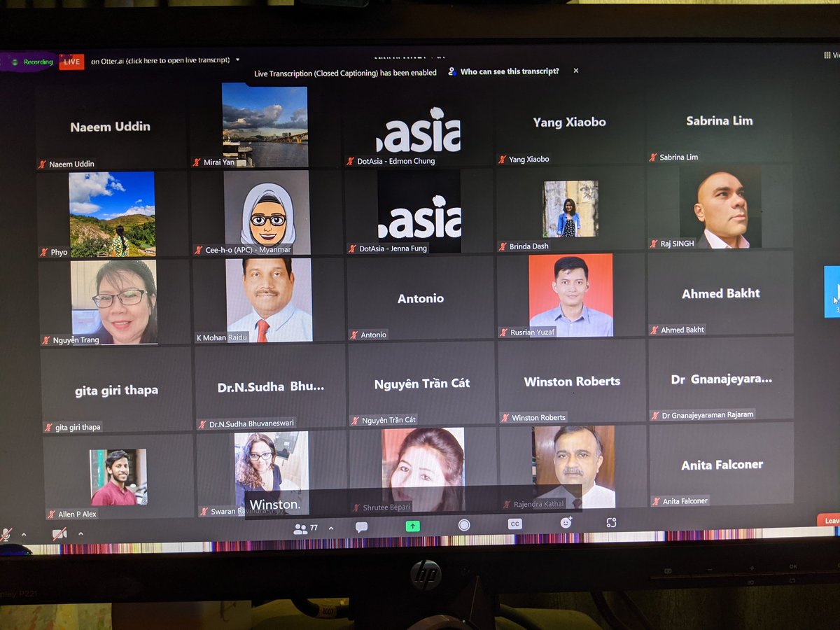This screenshot has height=630, width=840.
Task: Select Sabrina Lim participant tile
Action: tap(719, 121)
